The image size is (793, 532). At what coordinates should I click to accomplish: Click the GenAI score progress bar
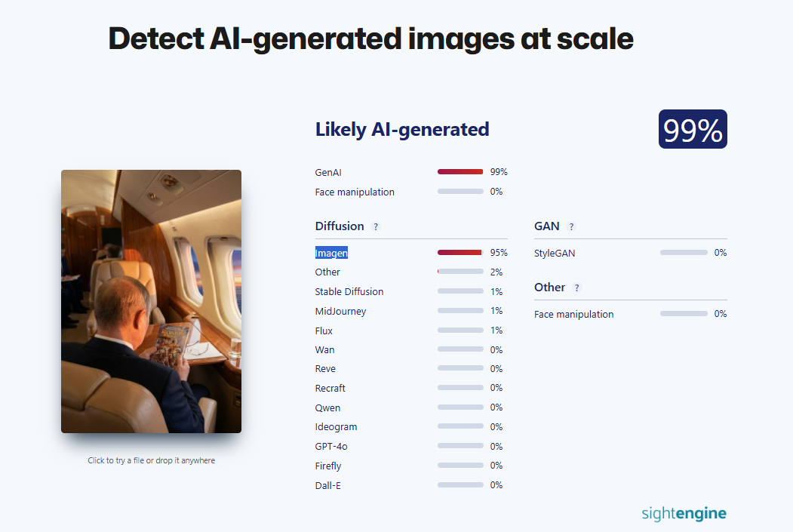(x=460, y=172)
